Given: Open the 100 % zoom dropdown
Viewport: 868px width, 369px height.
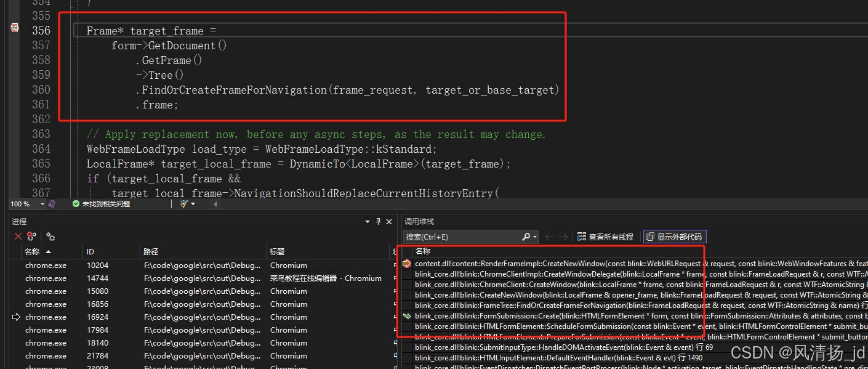Looking at the screenshot, I should (42, 204).
